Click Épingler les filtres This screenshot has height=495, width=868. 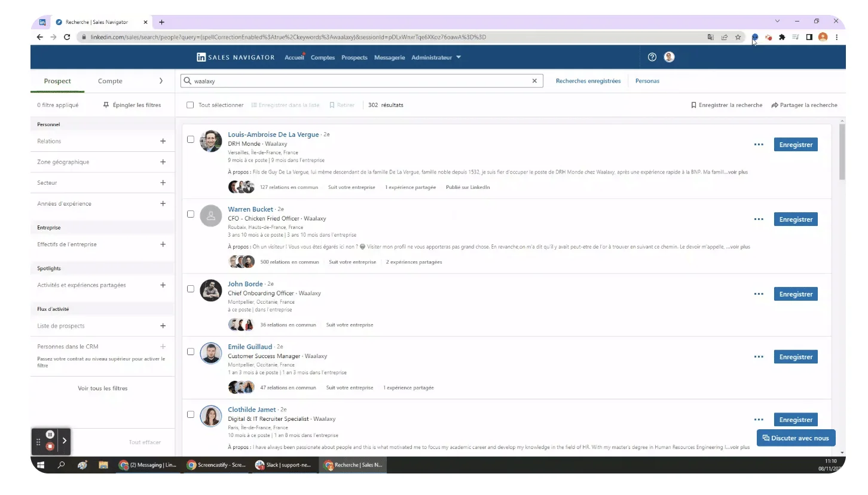pyautogui.click(x=132, y=105)
